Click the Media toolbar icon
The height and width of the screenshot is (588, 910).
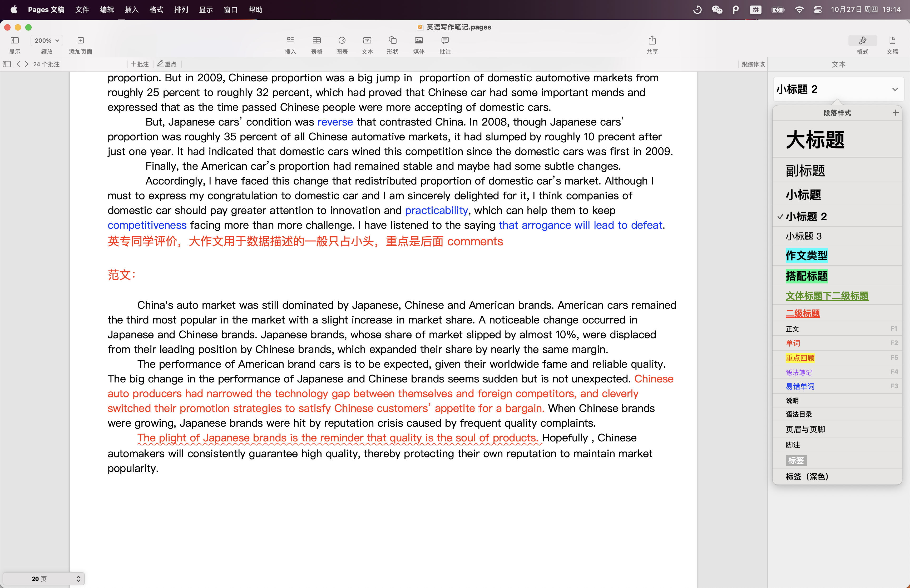pyautogui.click(x=418, y=41)
